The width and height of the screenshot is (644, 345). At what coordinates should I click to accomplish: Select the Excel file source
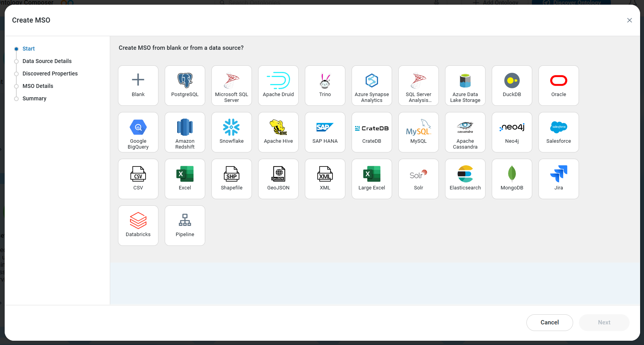point(185,179)
